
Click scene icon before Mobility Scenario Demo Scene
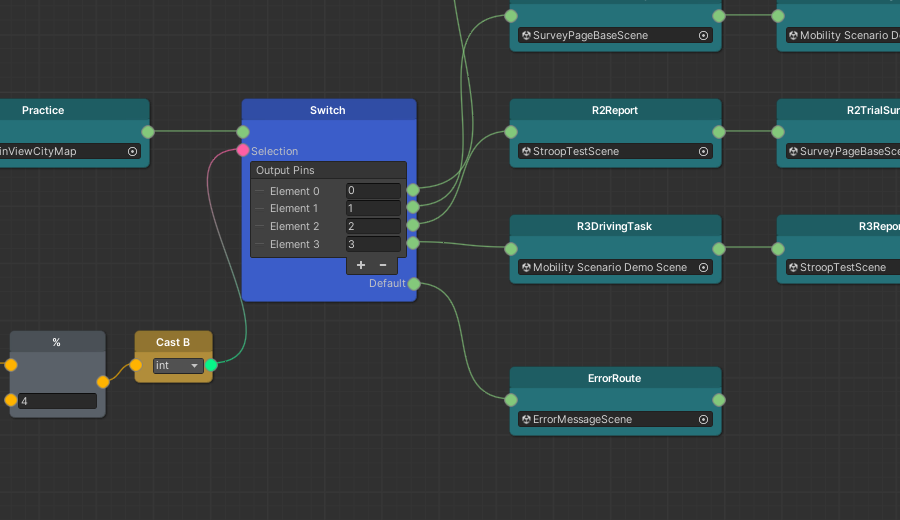tap(526, 267)
